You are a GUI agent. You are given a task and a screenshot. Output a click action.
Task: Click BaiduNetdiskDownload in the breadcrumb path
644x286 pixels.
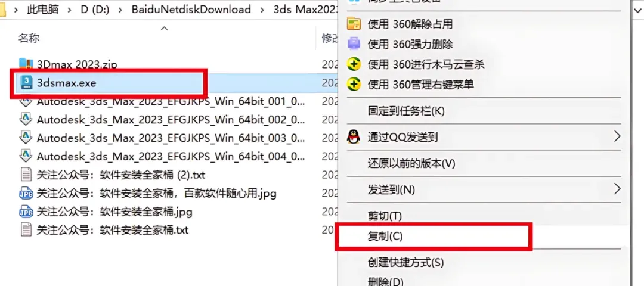191,10
